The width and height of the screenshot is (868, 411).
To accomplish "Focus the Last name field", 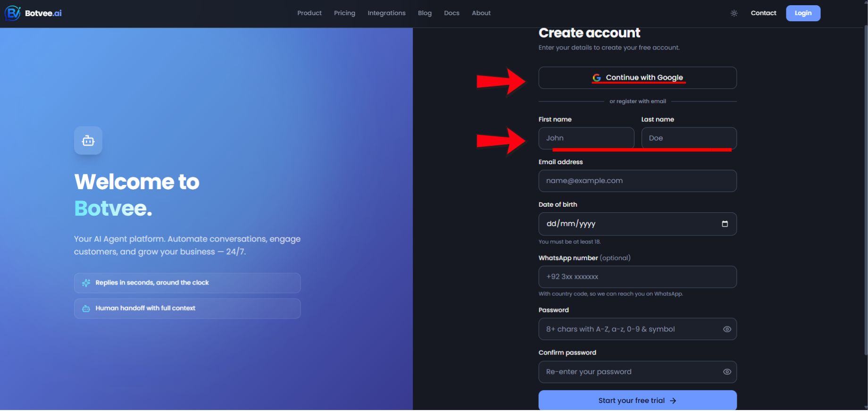I will point(689,138).
